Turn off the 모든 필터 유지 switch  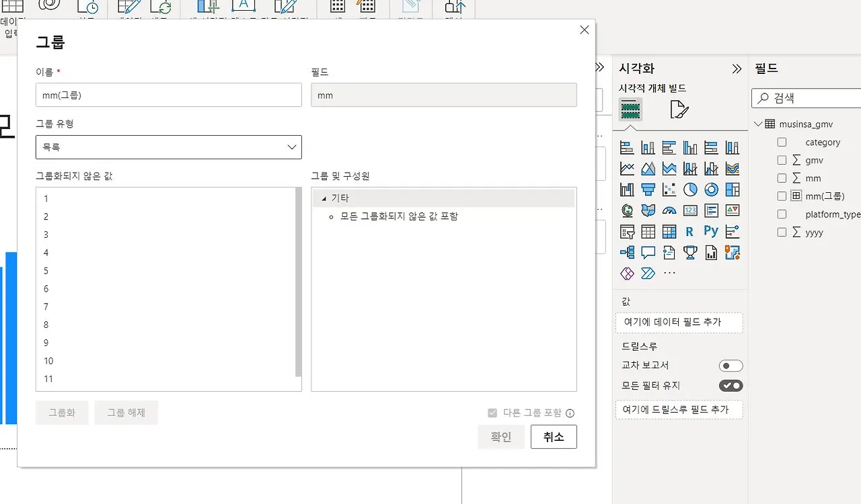[x=731, y=386]
